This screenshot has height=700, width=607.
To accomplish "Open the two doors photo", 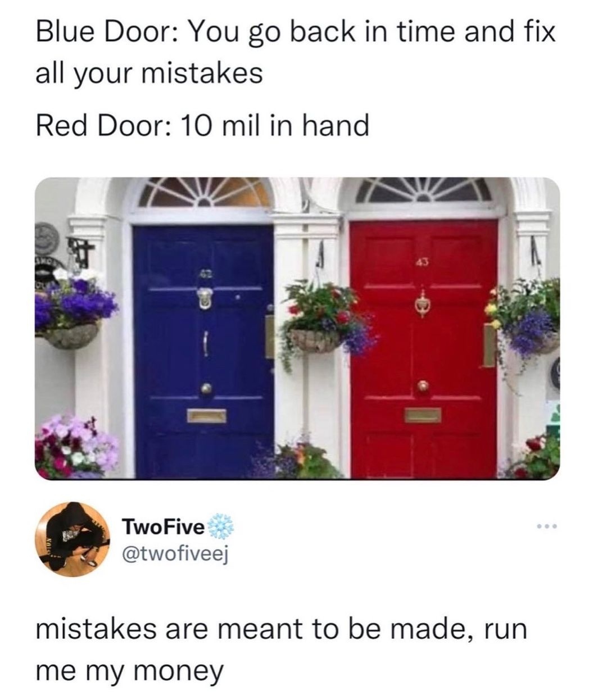I will [x=297, y=328].
